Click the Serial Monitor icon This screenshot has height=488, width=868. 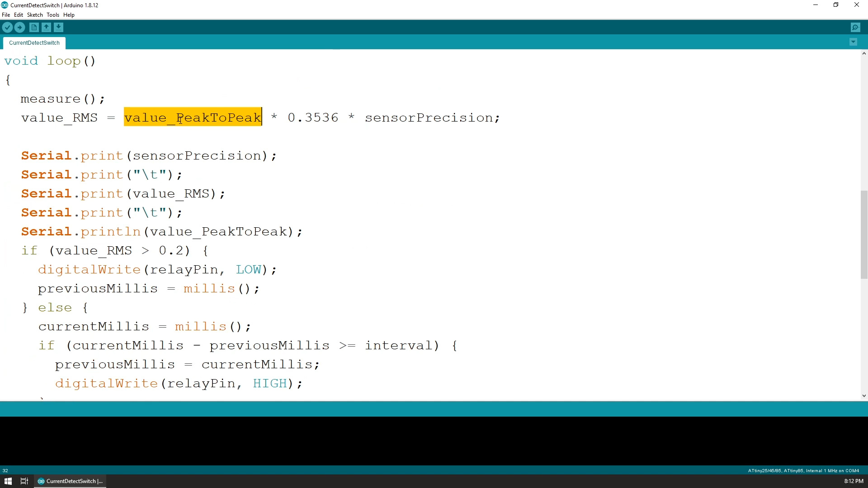click(x=856, y=27)
